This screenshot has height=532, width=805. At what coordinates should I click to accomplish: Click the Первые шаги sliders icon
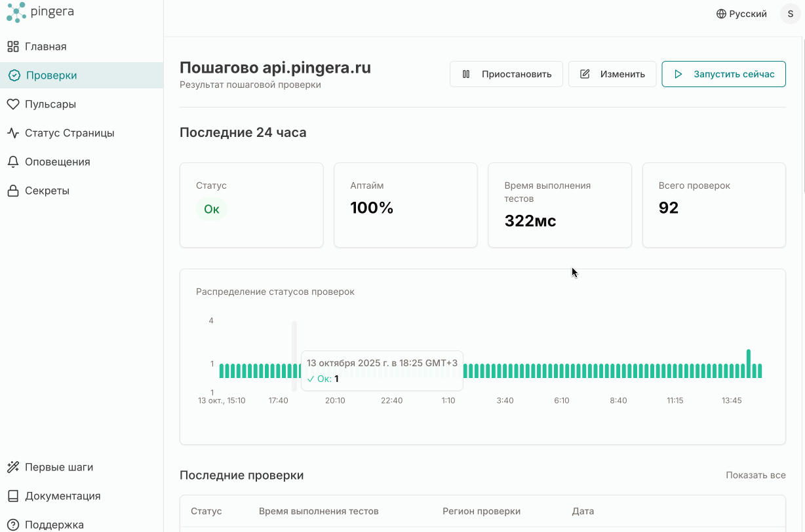(13, 466)
